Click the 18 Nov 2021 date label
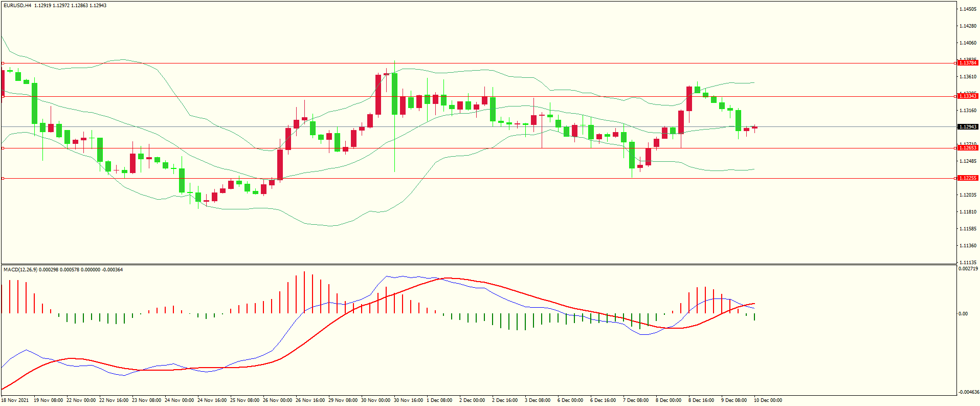 pyautogui.click(x=15, y=400)
